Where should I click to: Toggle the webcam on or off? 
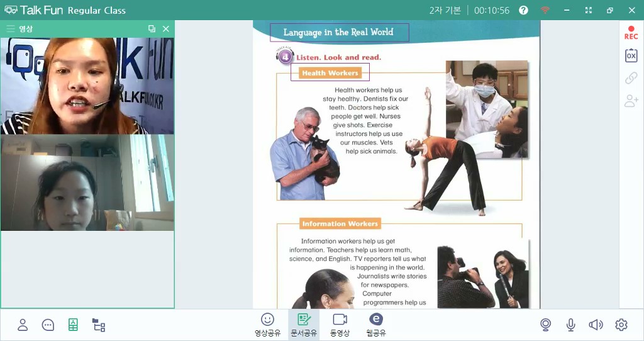coord(546,325)
